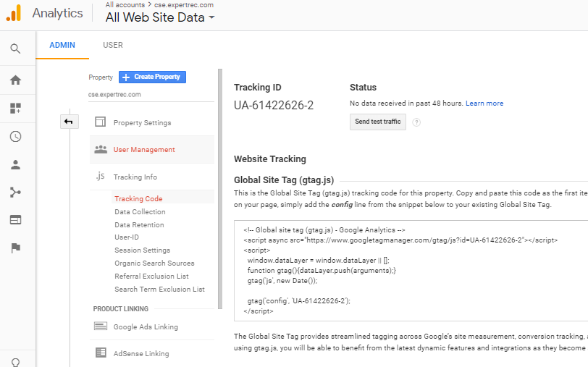Image resolution: width=588 pixels, height=367 pixels.
Task: Click the Create Property button
Action: coord(152,77)
